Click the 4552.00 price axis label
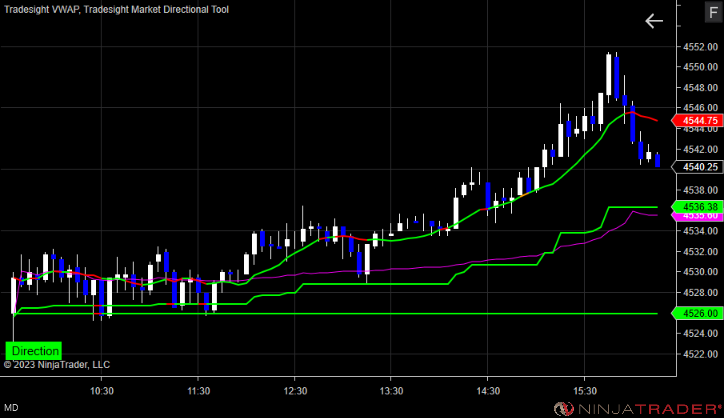This screenshot has width=724, height=418. pos(700,47)
